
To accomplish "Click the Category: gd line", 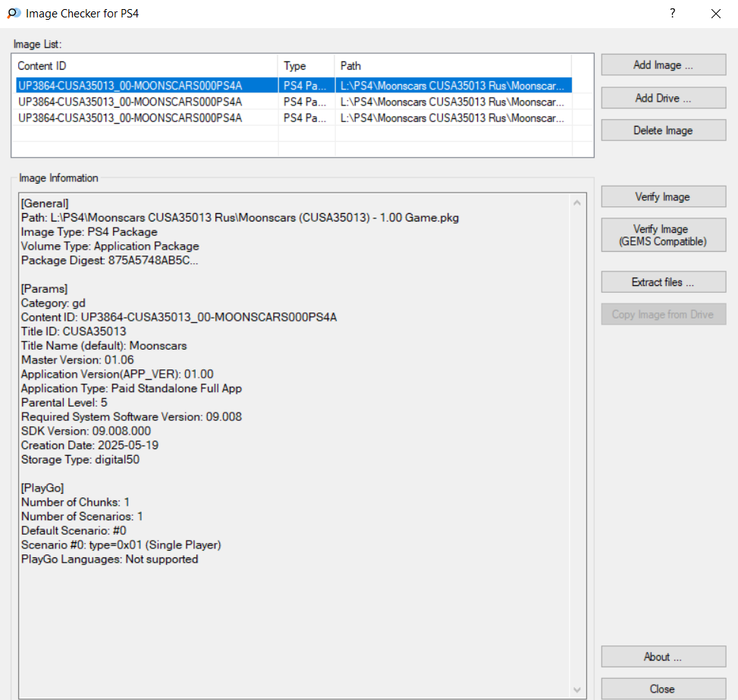I will pyautogui.click(x=53, y=303).
